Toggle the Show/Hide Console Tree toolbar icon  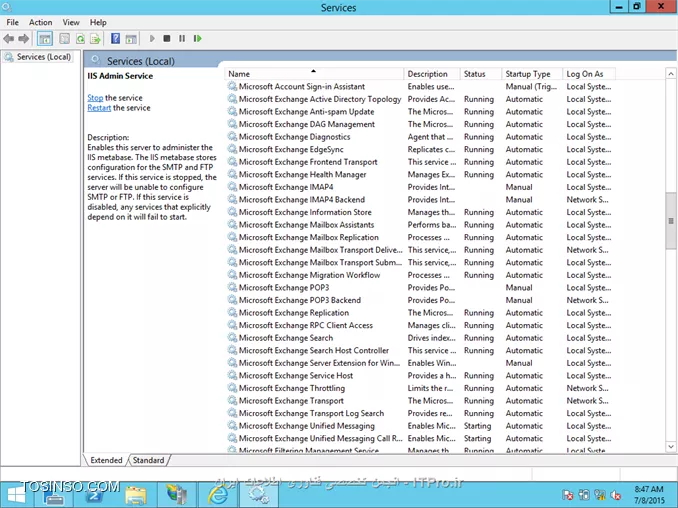click(45, 39)
